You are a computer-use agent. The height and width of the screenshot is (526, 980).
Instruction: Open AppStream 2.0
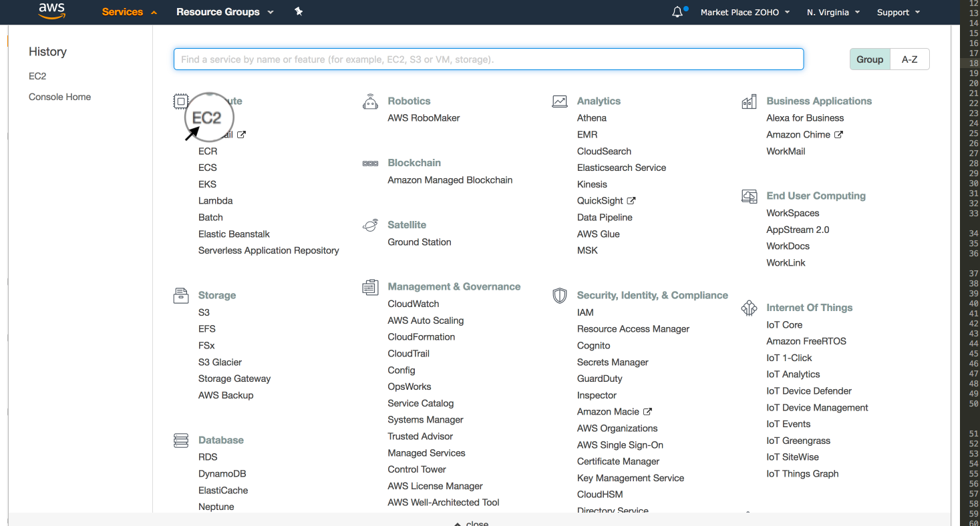pos(798,230)
